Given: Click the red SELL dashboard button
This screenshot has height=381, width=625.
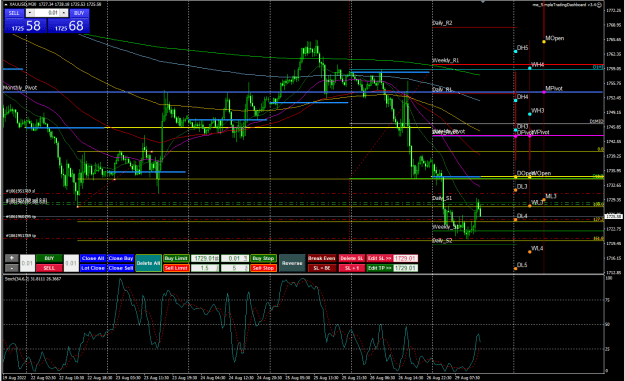Looking at the screenshot, I should (49, 268).
